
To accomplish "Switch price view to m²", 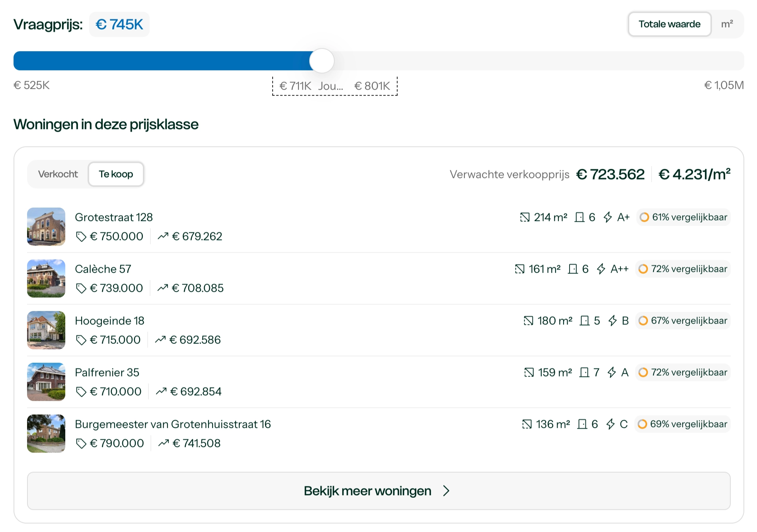I will [x=727, y=24].
